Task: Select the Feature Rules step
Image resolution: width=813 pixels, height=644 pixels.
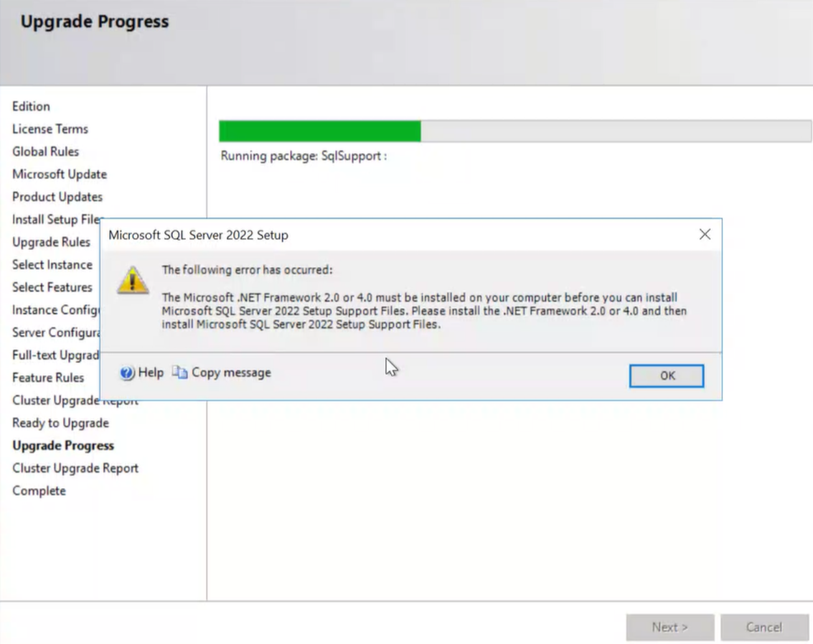Action: click(48, 378)
